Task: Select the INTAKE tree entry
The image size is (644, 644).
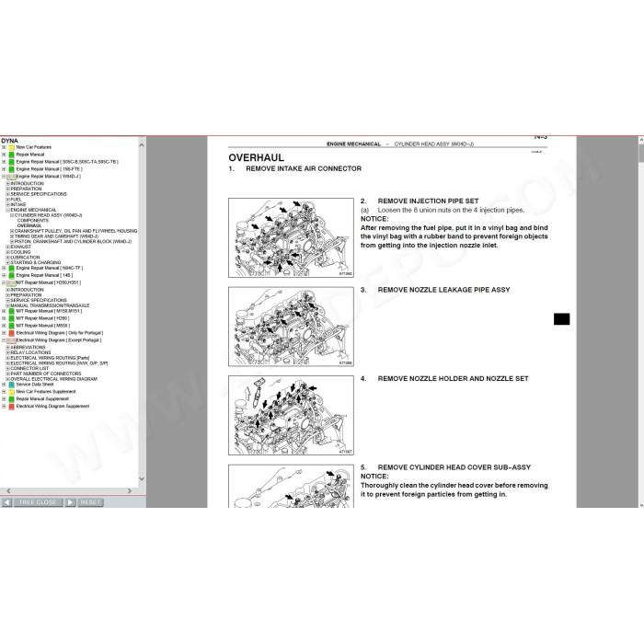Action: [18, 204]
